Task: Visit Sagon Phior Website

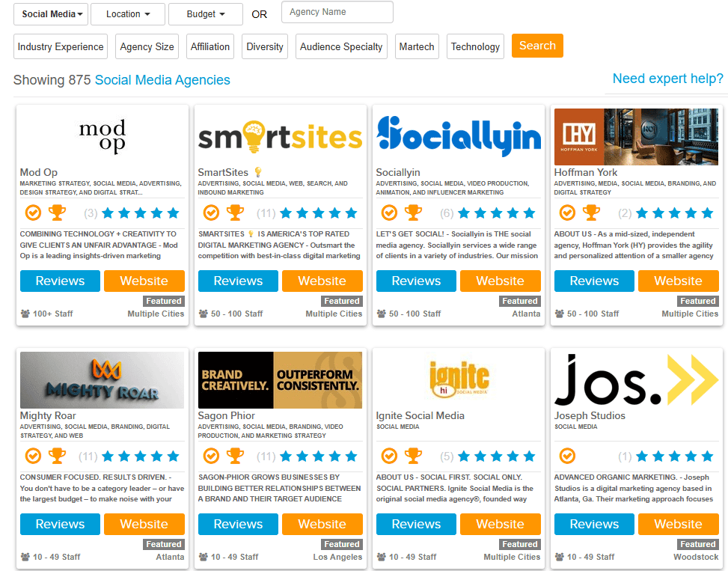Action: click(322, 524)
